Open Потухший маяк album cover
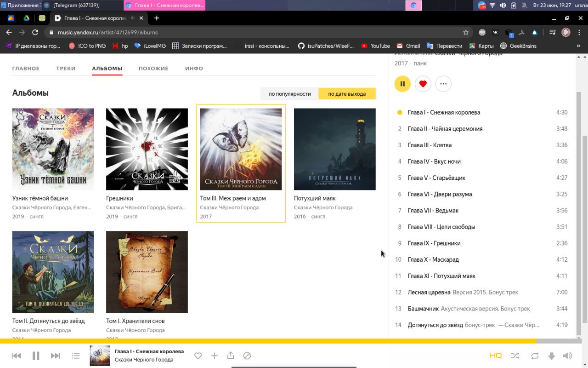The height and width of the screenshot is (368, 588). pyautogui.click(x=335, y=149)
